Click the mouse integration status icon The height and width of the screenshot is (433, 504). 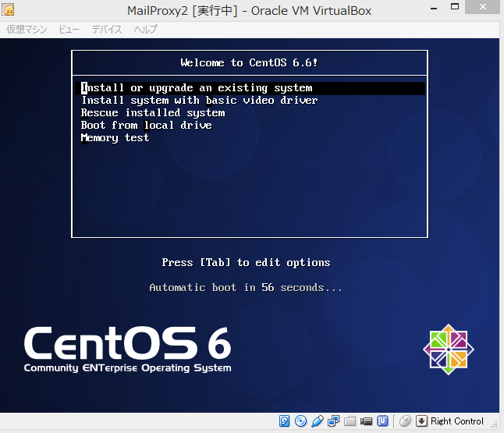(x=406, y=421)
